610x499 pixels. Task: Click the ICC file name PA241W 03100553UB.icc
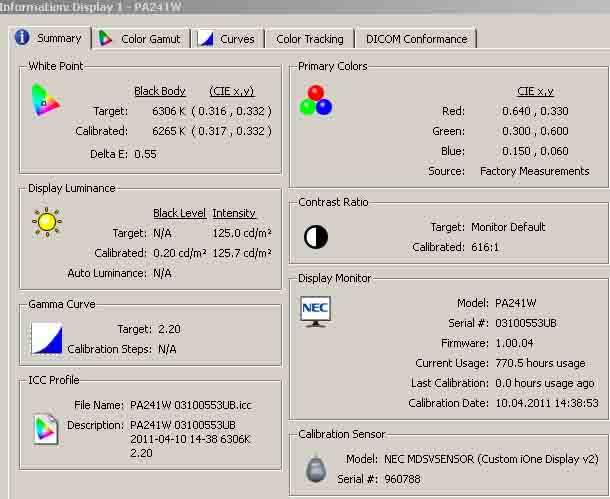tap(189, 405)
